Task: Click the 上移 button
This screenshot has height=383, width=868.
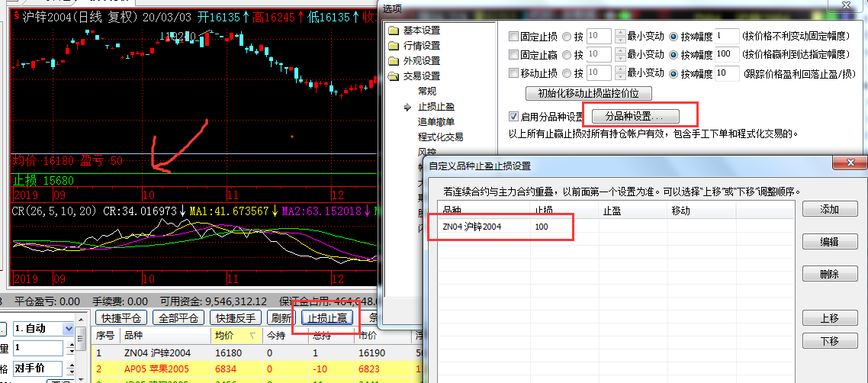Action: 830,318
